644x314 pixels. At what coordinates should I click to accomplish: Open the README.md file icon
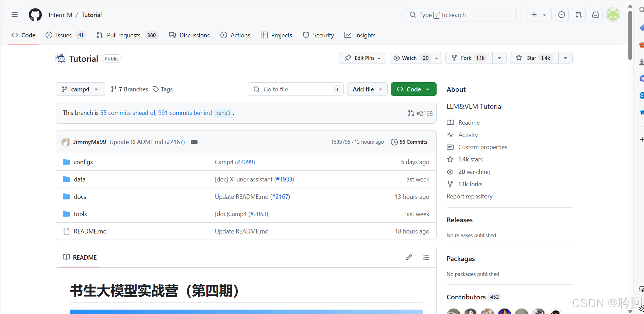pos(66,231)
